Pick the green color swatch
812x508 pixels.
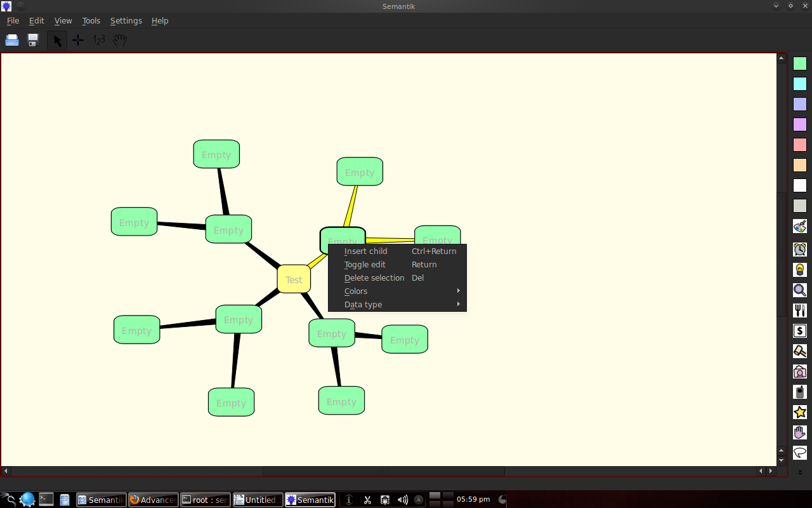coord(800,63)
